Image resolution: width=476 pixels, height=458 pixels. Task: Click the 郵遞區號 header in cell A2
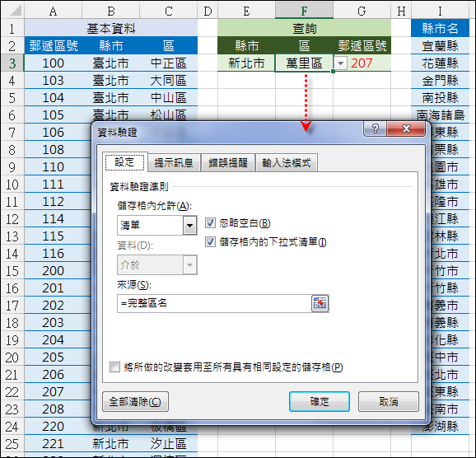[x=54, y=46]
